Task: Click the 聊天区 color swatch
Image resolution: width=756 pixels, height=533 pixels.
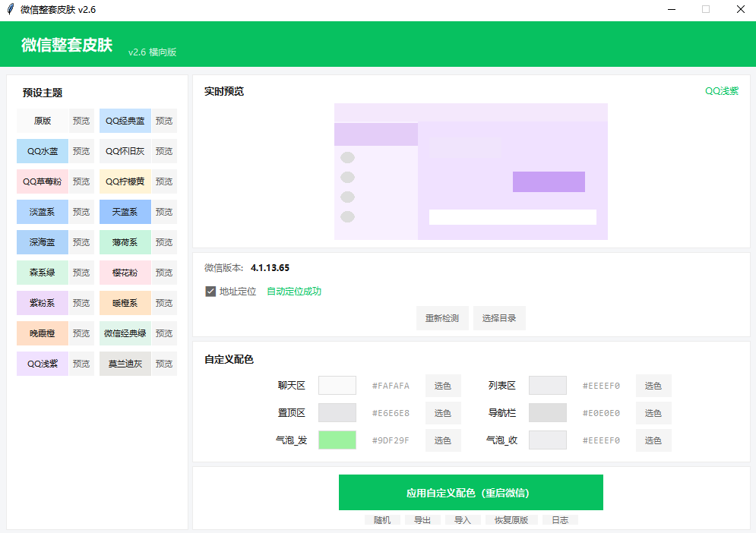Action: 337,386
